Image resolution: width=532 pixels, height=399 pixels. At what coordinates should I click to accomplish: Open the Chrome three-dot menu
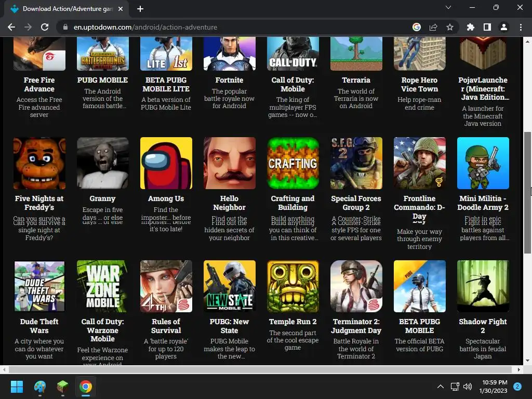[x=521, y=27]
